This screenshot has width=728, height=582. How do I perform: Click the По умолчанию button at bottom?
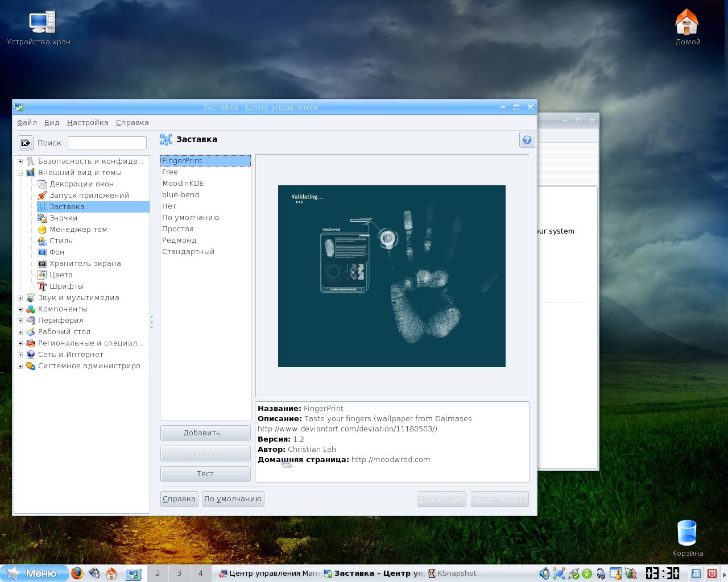[233, 499]
